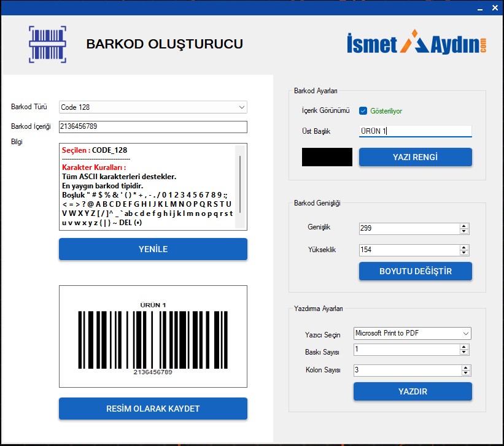The width and height of the screenshot is (504, 446).
Task: Open the Barkod Türü dropdown
Action: click(x=153, y=107)
